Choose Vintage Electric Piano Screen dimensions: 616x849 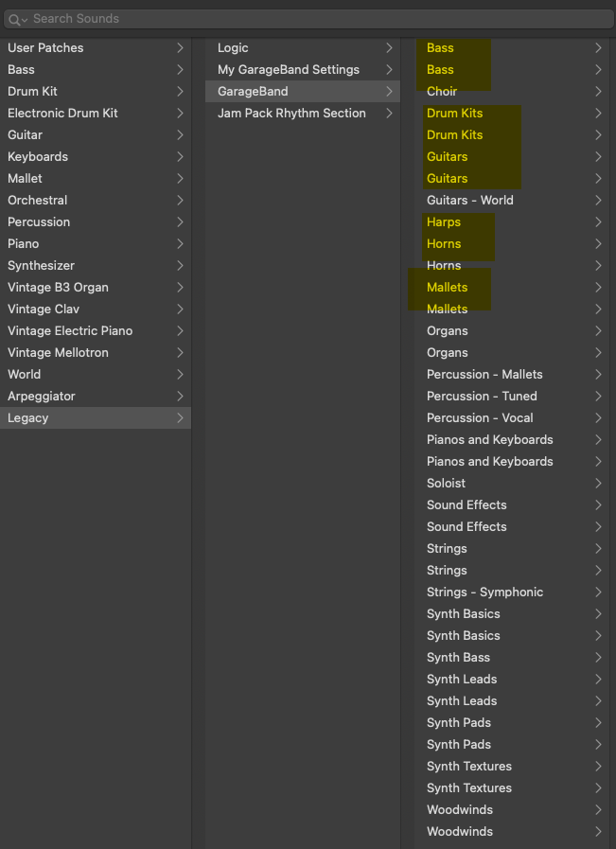96,331
